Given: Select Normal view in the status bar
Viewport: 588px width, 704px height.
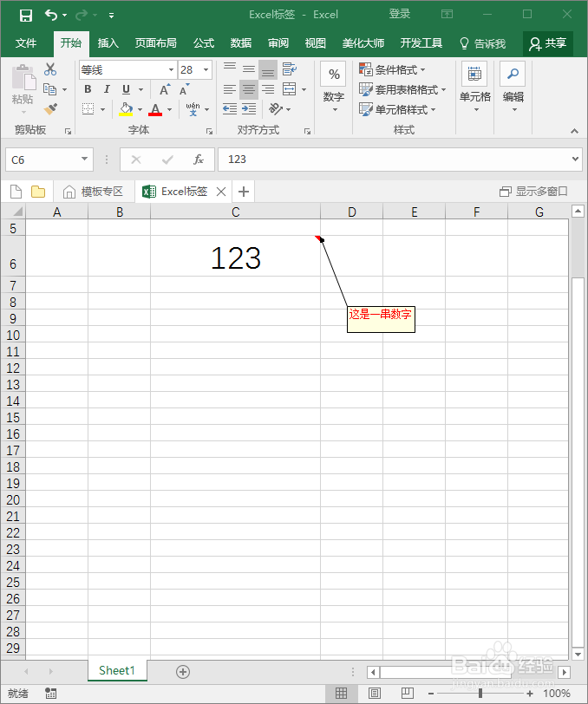Looking at the screenshot, I should click(x=342, y=694).
